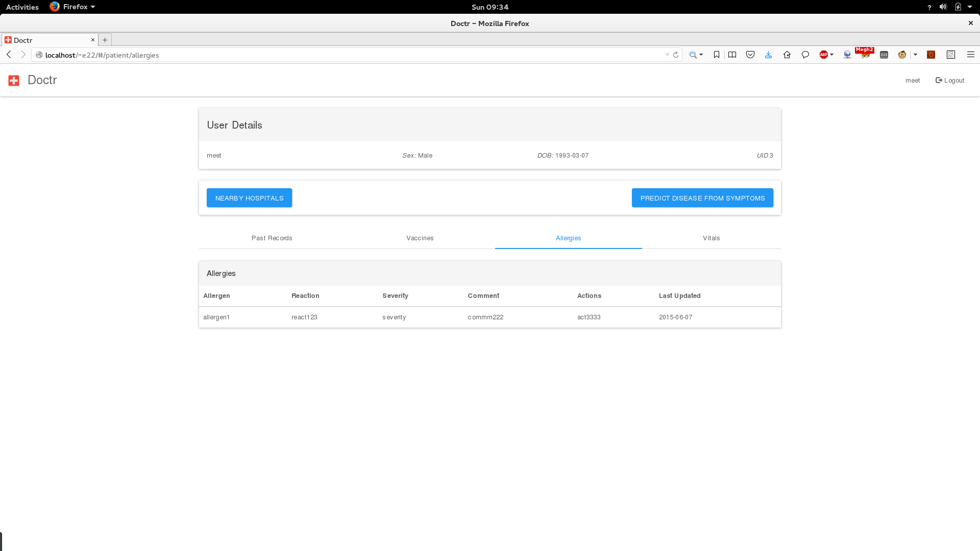Open the URL bar history dropdown

(x=667, y=55)
